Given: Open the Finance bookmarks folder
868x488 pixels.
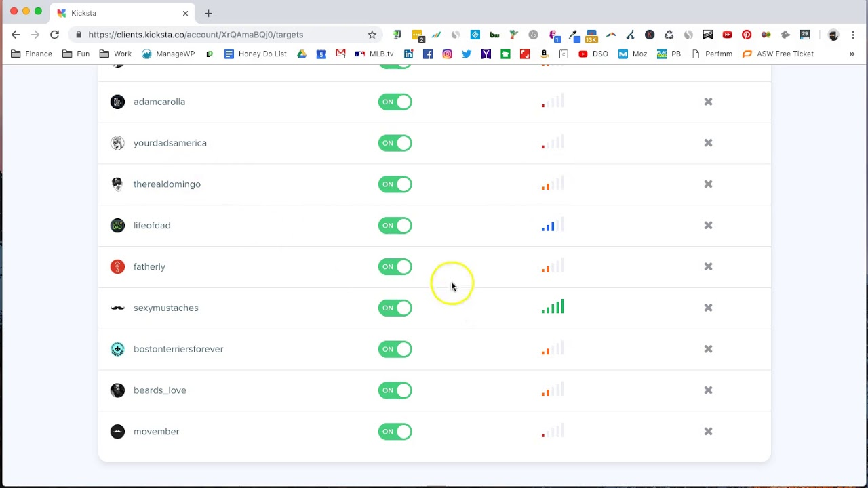Looking at the screenshot, I should [31, 54].
